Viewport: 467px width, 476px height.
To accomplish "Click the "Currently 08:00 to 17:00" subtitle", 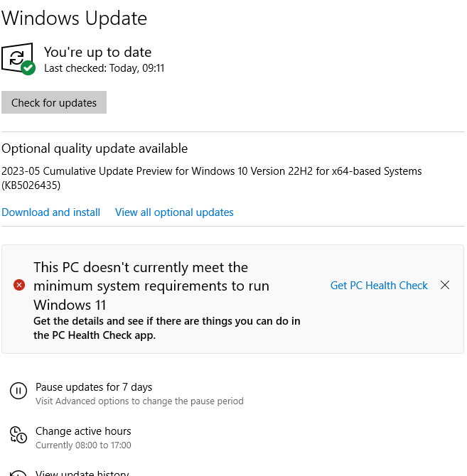I will coord(83,445).
